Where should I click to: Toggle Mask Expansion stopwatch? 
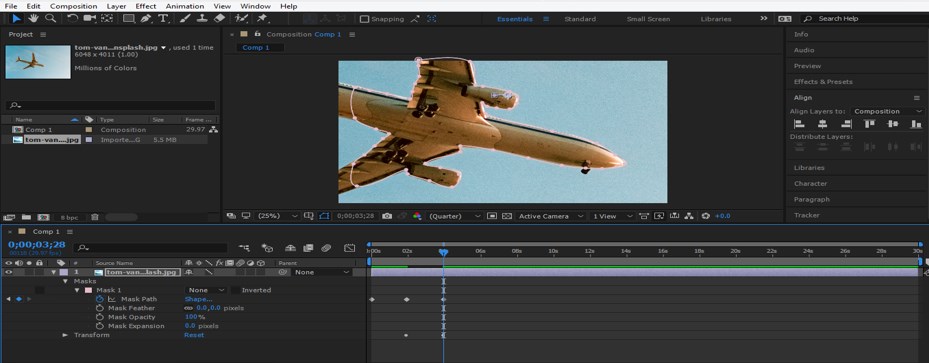[100, 326]
